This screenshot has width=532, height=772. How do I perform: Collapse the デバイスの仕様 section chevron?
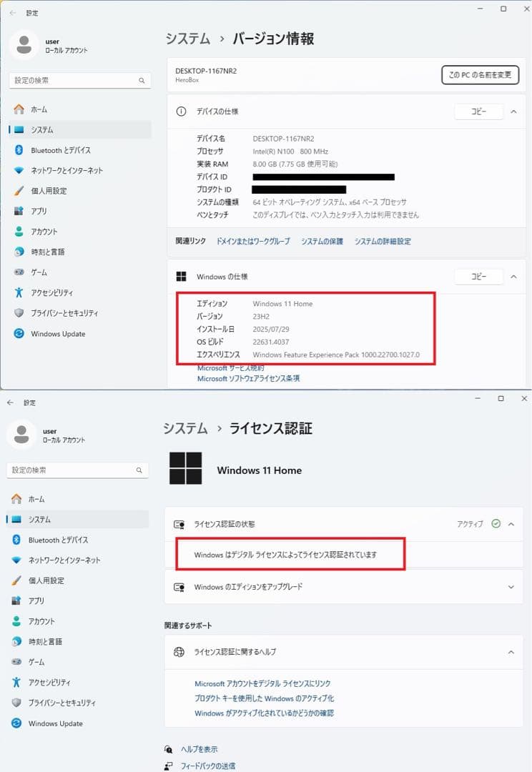pyautogui.click(x=513, y=112)
